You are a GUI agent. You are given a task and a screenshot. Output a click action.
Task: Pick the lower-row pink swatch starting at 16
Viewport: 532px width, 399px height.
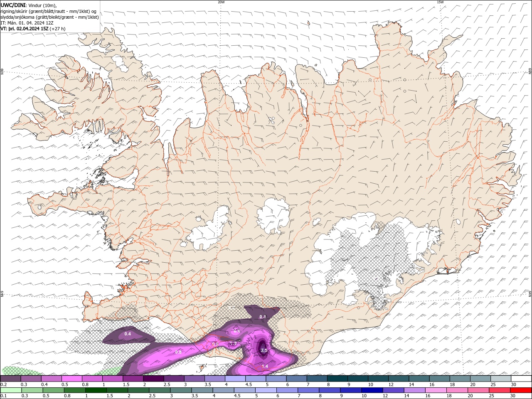point(436,390)
